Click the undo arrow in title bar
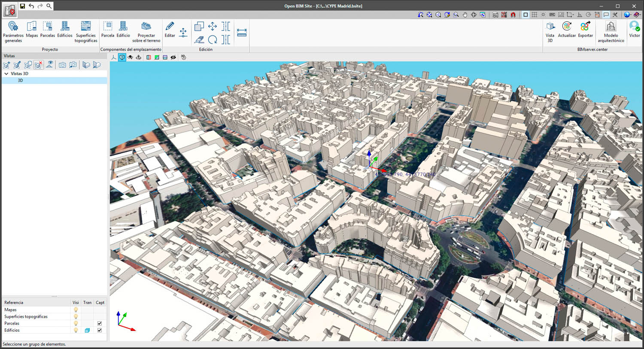This screenshot has height=349, width=644. [x=31, y=6]
